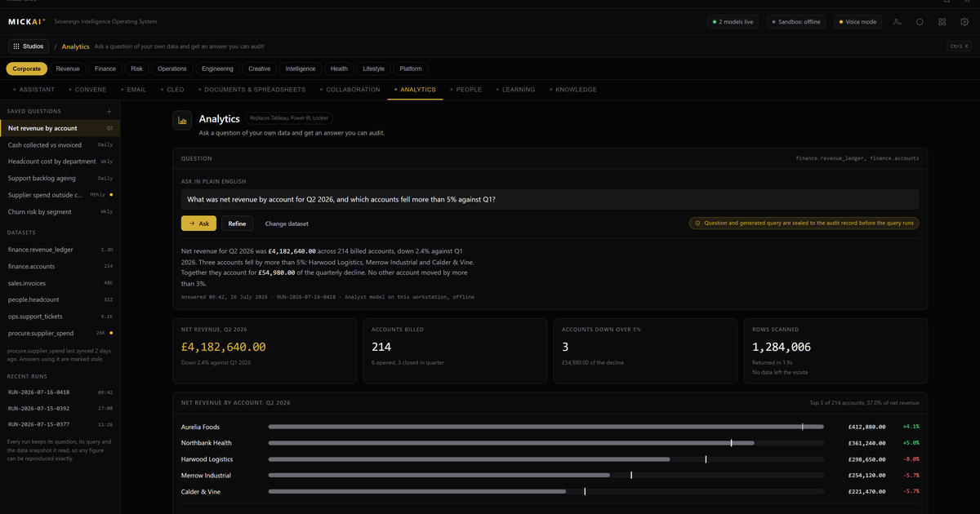Open the Studios grid button
Screen dimensions: 980x514
point(29,47)
